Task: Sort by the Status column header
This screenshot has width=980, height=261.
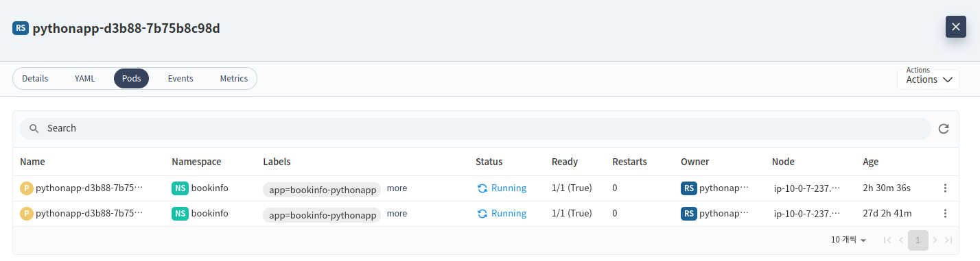Action: pos(489,162)
